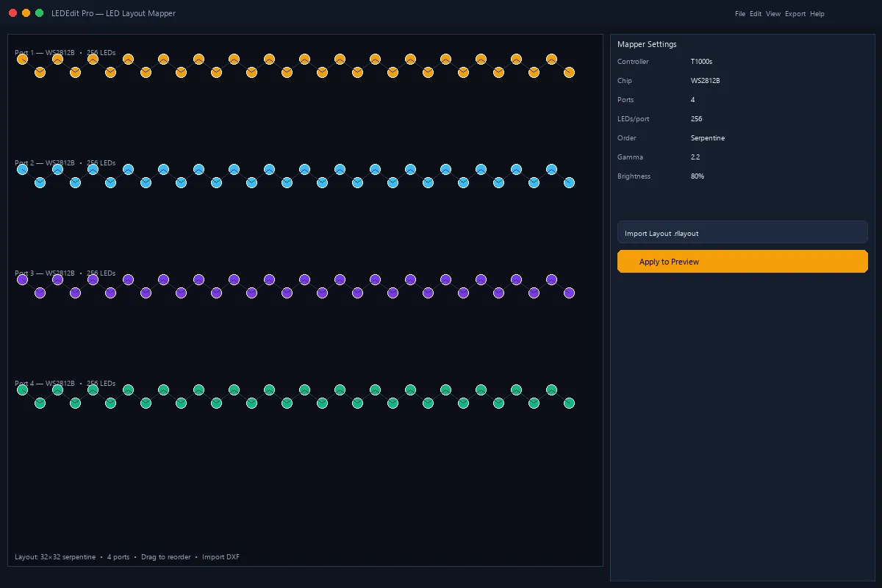
Task: Click the Port 1 — WS2812B strip label
Action: coord(45,53)
